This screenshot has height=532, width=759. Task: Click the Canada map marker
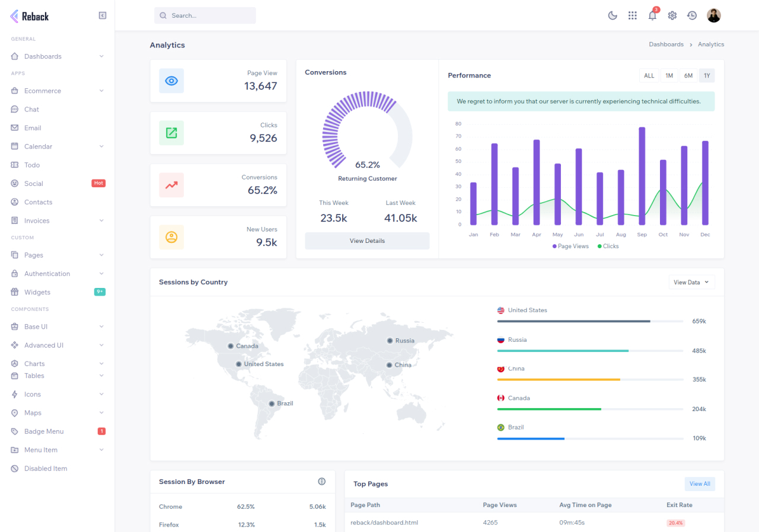(x=231, y=346)
